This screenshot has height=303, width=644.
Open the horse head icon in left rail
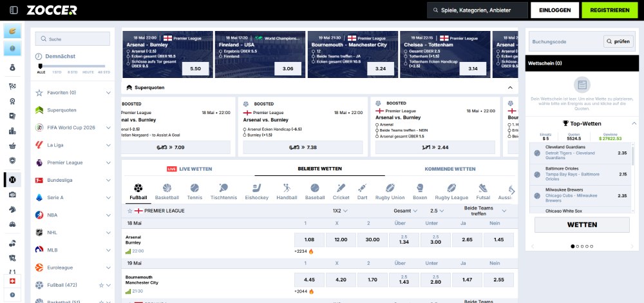[x=13, y=210]
